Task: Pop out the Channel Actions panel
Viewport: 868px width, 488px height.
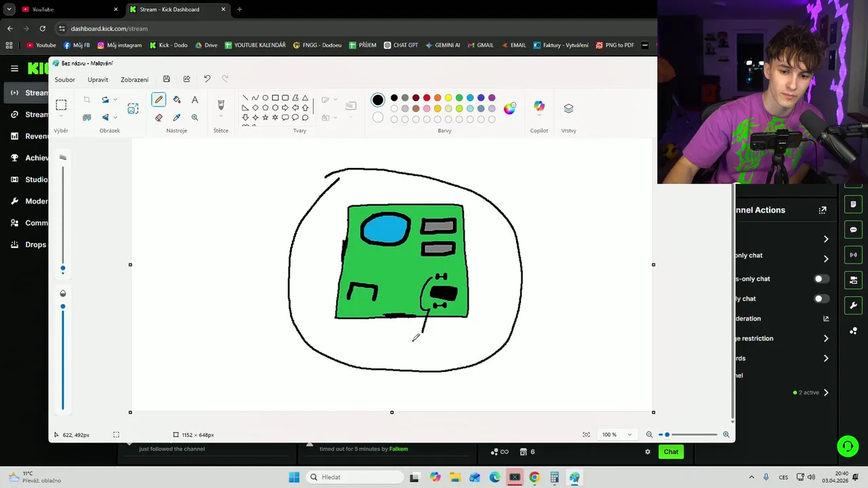Action: [823, 210]
